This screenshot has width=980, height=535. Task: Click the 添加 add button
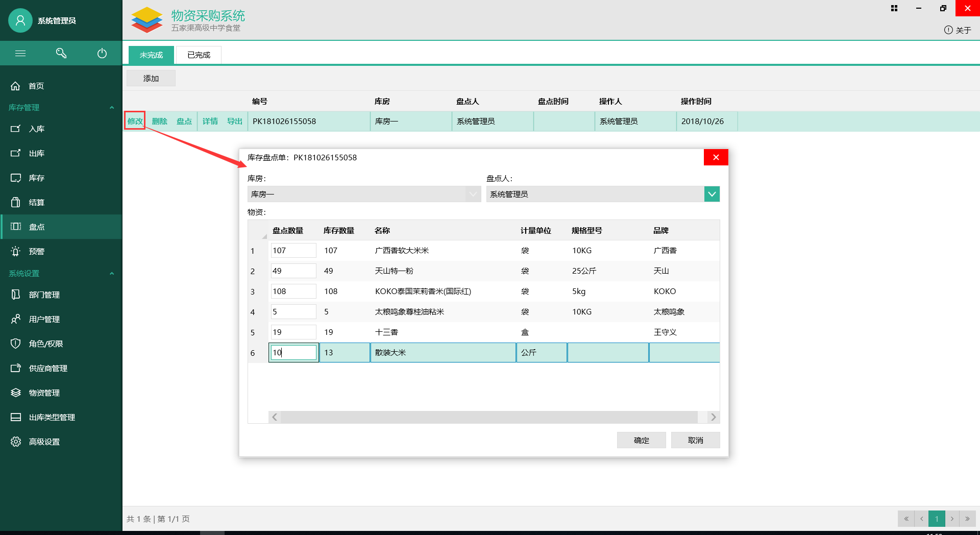click(x=151, y=78)
